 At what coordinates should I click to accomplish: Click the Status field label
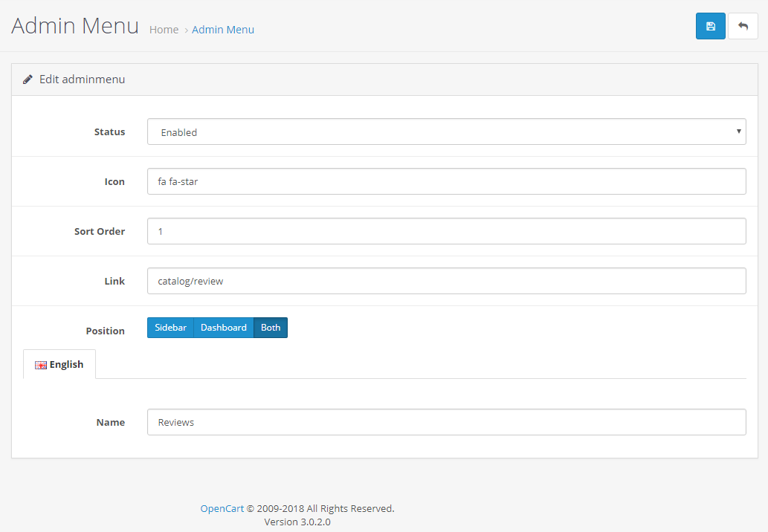(x=110, y=132)
